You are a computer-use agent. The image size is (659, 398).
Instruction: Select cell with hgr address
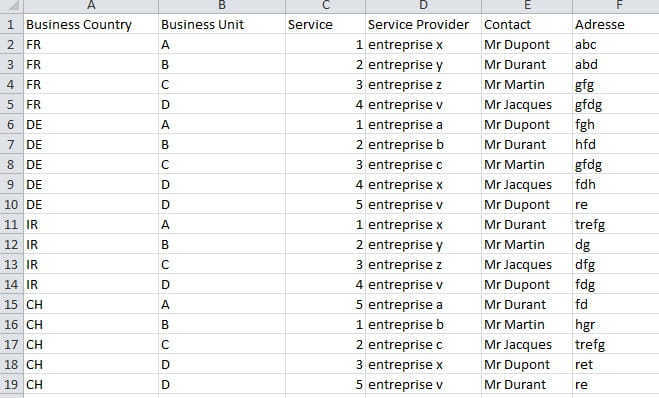click(616, 324)
